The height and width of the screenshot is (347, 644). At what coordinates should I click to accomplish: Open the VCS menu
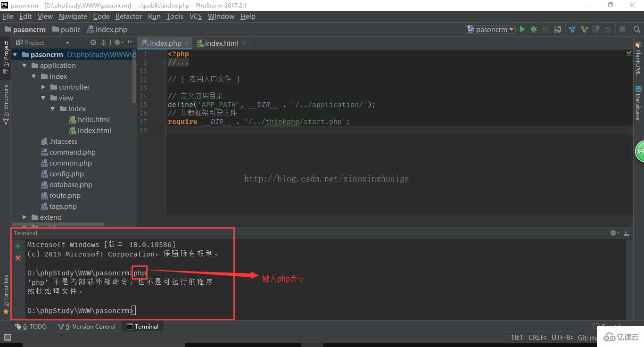196,16
